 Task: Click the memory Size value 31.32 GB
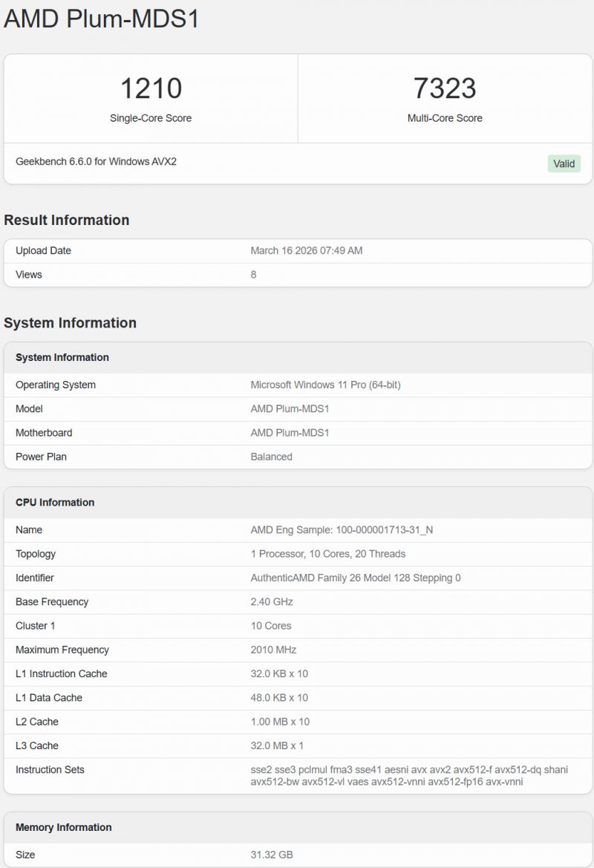272,855
